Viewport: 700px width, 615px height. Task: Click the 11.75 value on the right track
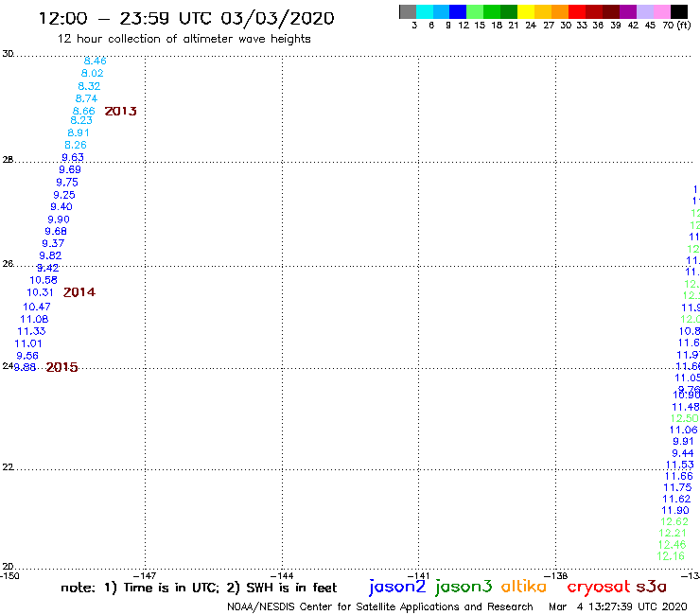coord(677,487)
